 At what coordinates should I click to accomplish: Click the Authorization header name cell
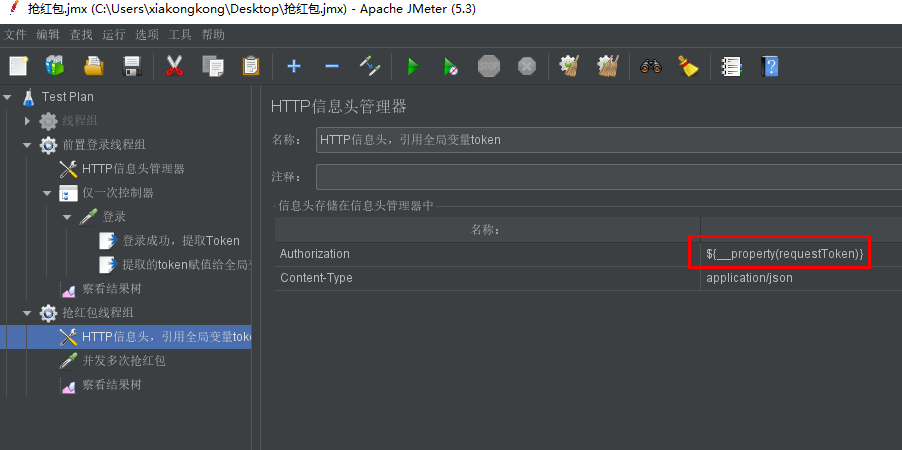pos(487,254)
